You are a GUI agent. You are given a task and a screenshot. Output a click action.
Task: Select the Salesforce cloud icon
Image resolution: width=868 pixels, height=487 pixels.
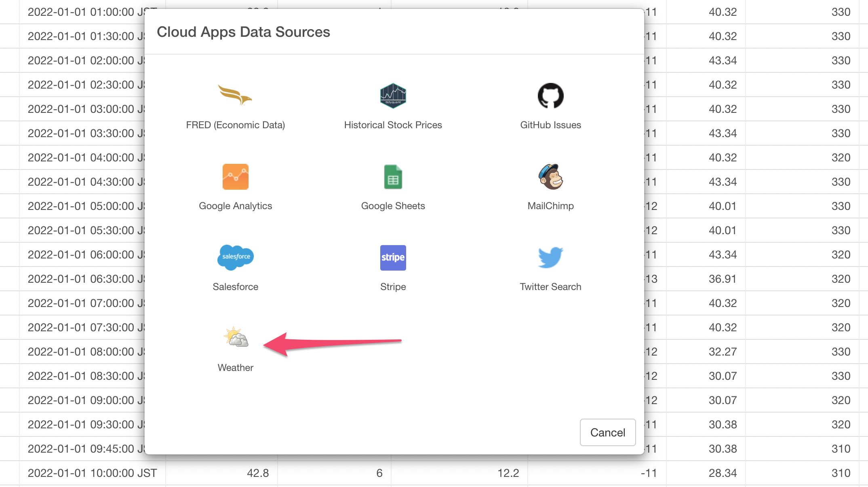[x=235, y=257]
